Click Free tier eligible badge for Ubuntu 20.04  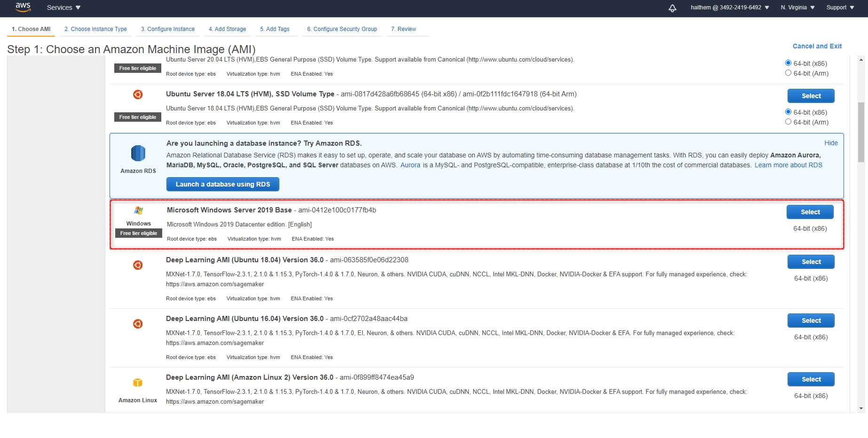[x=138, y=68]
